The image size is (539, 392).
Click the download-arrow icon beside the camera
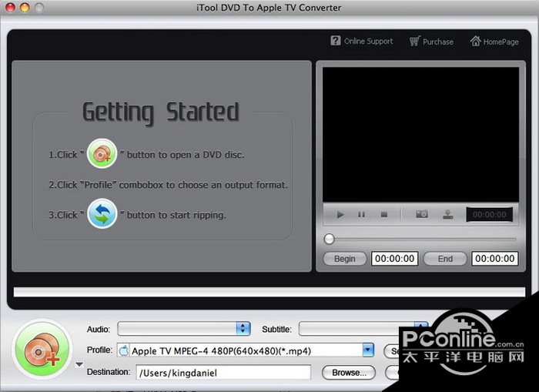click(x=447, y=215)
